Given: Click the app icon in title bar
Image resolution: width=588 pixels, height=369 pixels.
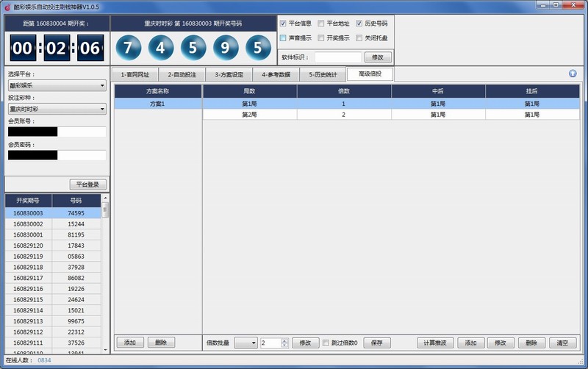Looking at the screenshot, I should 7,7.
